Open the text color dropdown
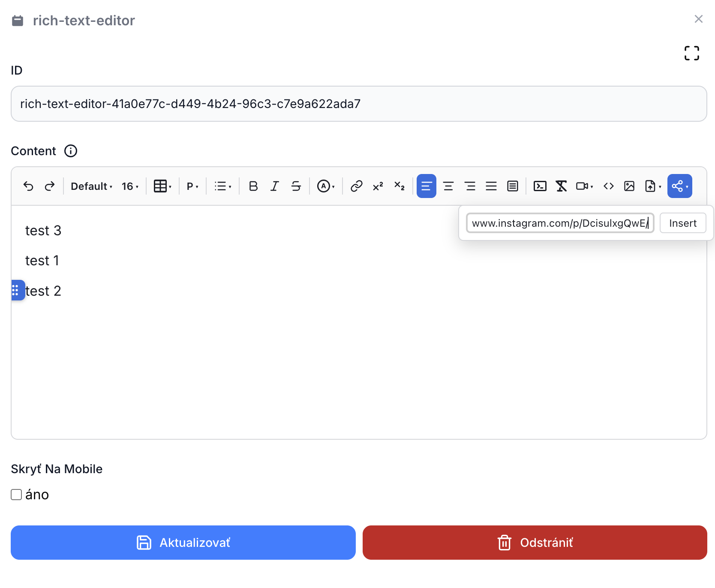 pos(326,186)
